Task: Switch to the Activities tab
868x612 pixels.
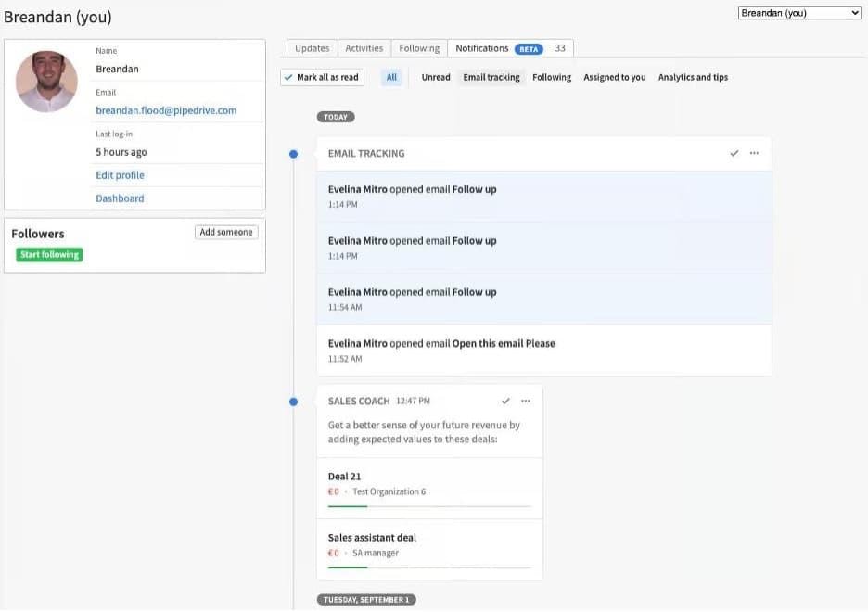Action: point(364,47)
